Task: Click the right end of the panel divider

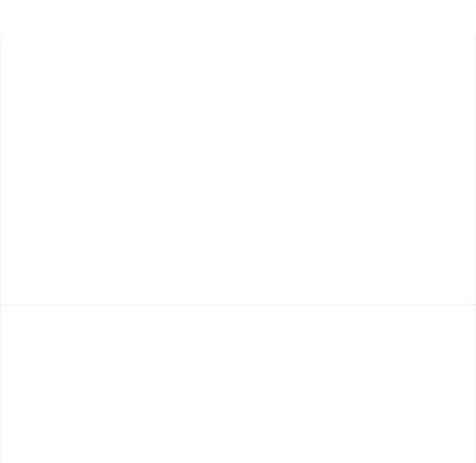Action: pos(475,304)
